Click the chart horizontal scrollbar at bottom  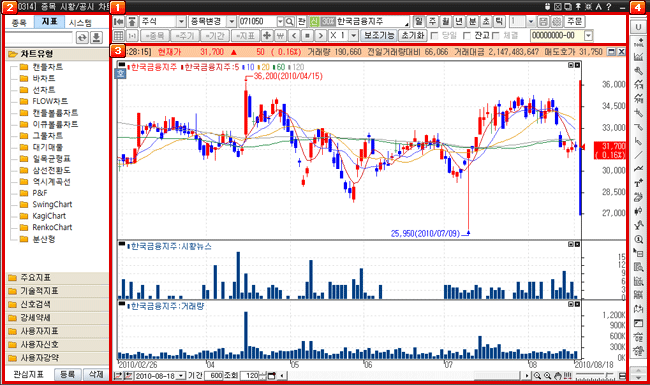(404, 375)
